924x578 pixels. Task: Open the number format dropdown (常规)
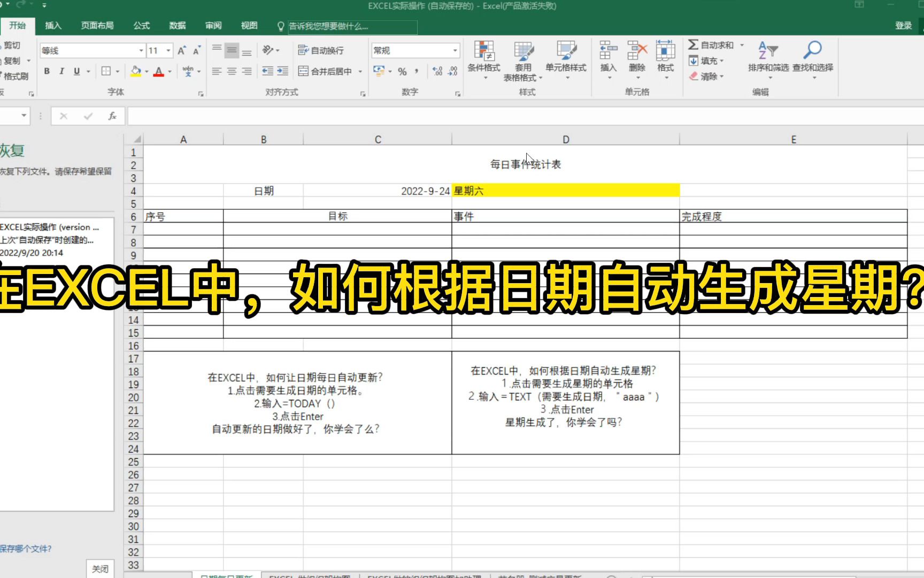[455, 50]
